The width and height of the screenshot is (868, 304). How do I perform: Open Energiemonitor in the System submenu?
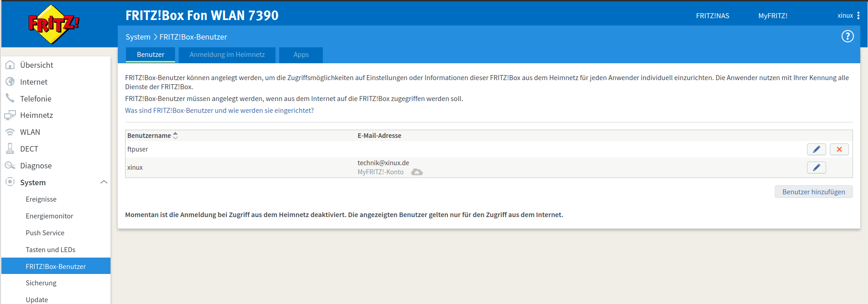(x=50, y=216)
